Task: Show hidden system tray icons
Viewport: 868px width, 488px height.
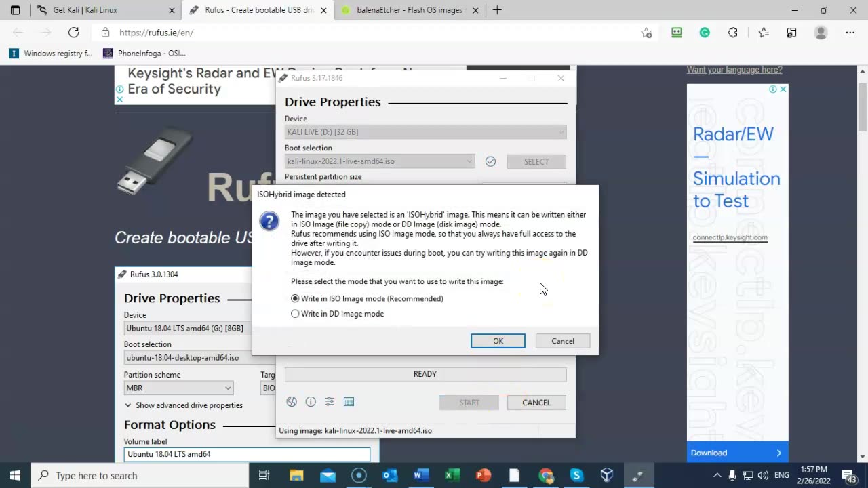Action: (x=717, y=475)
